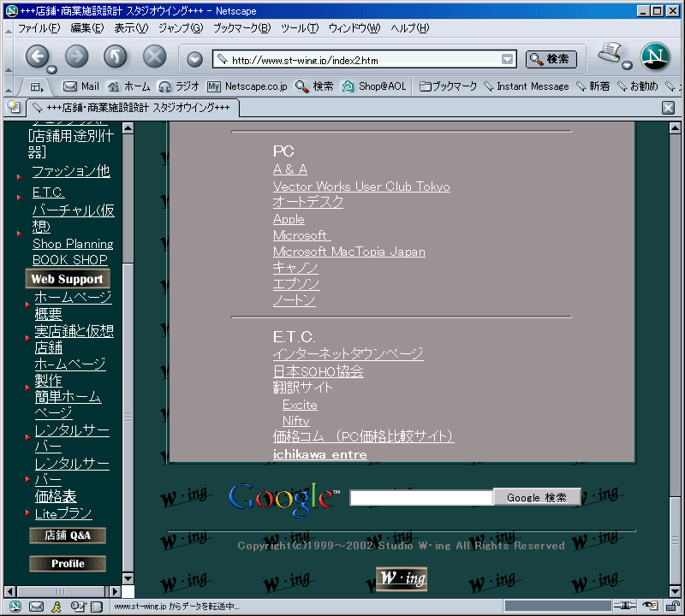This screenshot has height=616, width=685.
Task: Open the Vector Works User Club Tokyo link
Action: [x=361, y=187]
